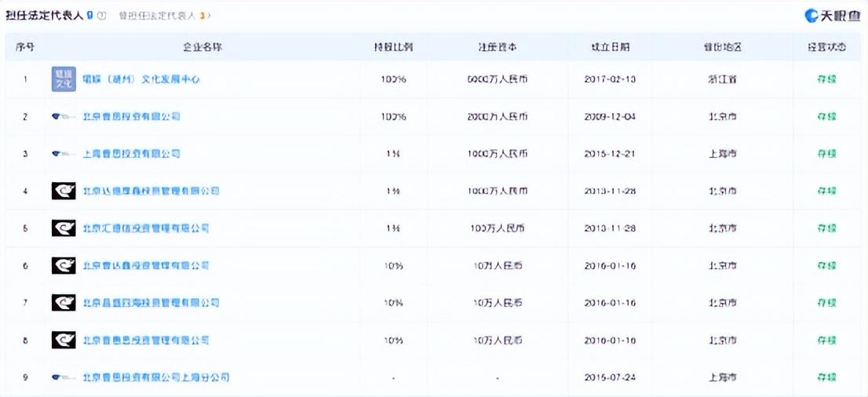Open the black logo thumbnail in row 7
The image size is (868, 397).
pos(64,303)
